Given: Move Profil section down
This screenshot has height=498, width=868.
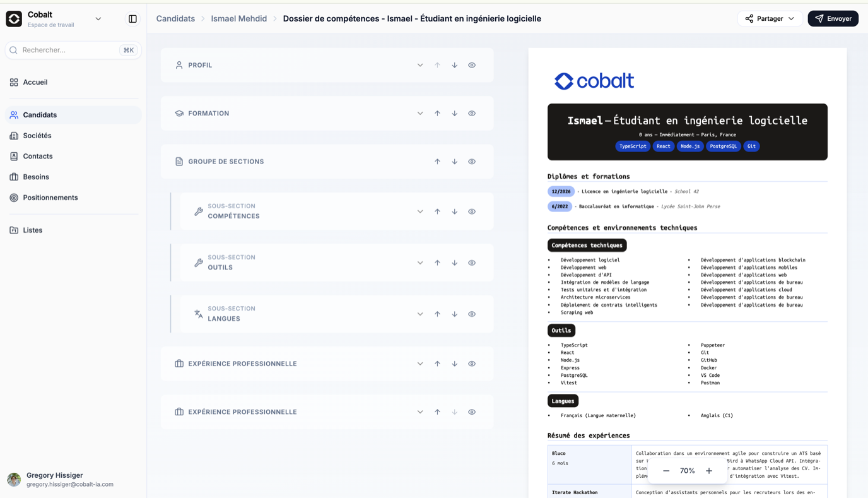Looking at the screenshot, I should coord(454,65).
